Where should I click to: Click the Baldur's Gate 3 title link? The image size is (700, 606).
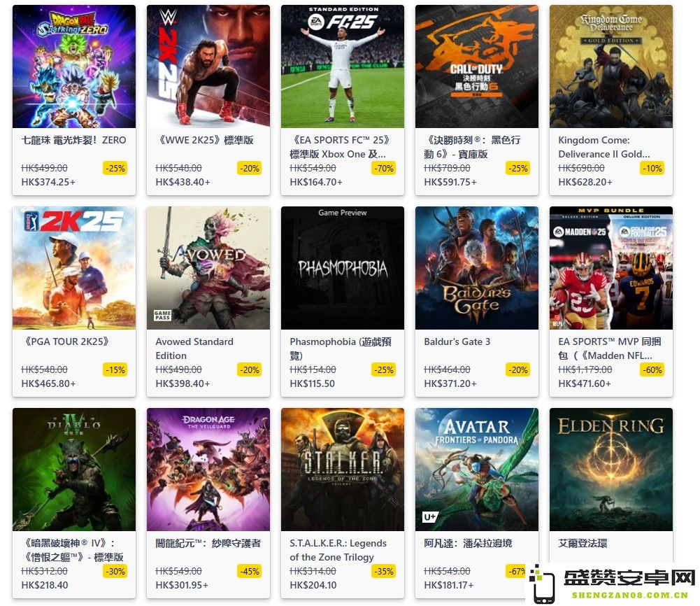(x=457, y=341)
